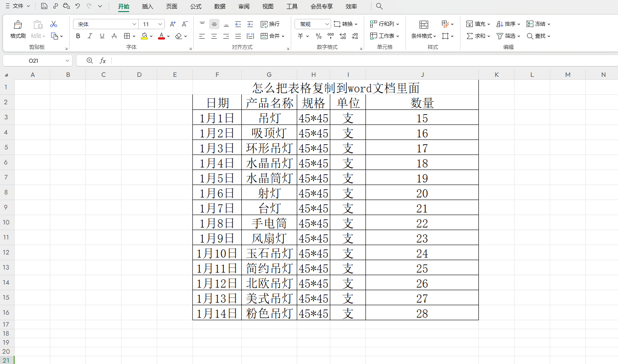618x364 pixels.
Task: Apply the red font color swatch
Action: pyautogui.click(x=161, y=36)
